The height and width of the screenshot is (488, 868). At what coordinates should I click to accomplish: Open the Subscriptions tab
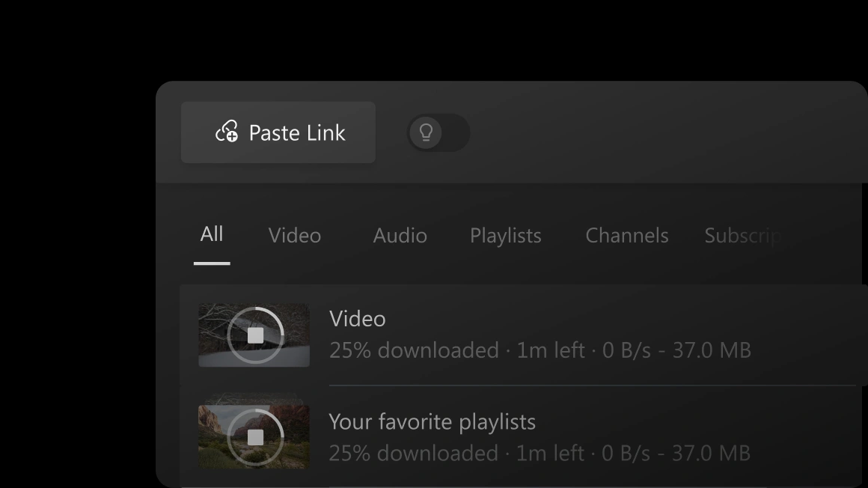coord(743,236)
